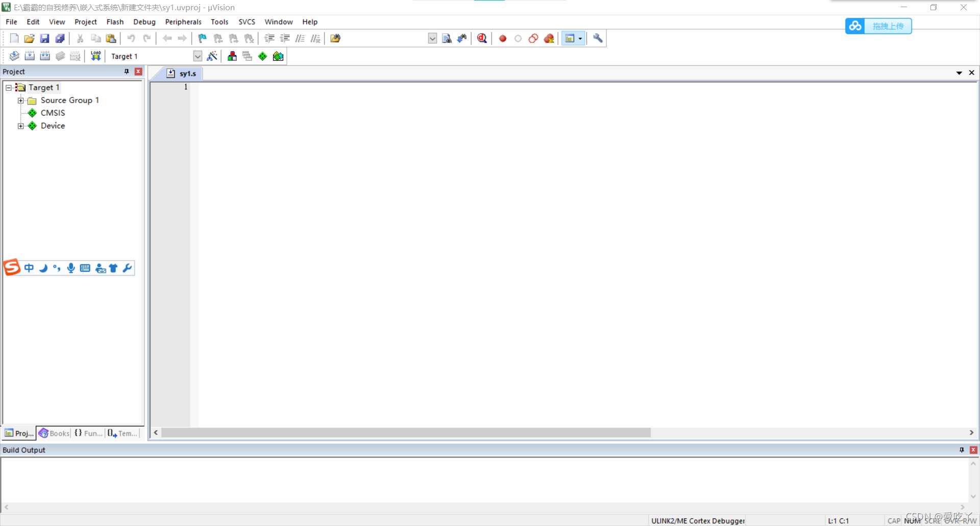Click the Sogou skin shirt icon
The height and width of the screenshot is (526, 980).
coord(113,268)
